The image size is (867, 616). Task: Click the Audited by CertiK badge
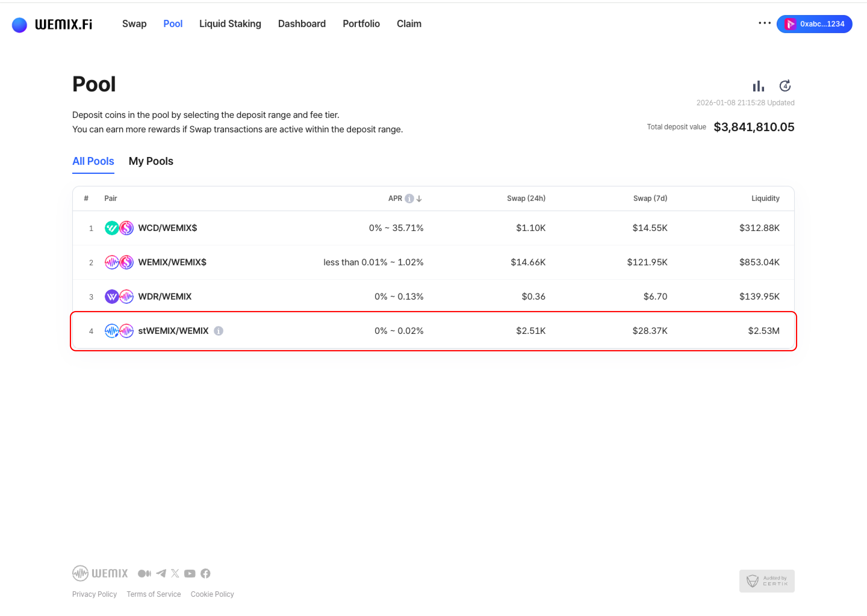pos(766,581)
